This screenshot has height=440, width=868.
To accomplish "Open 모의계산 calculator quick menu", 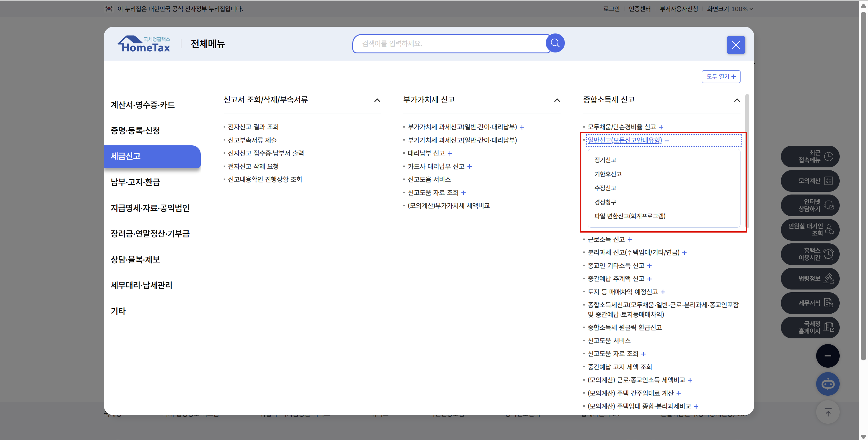I will coord(810,181).
